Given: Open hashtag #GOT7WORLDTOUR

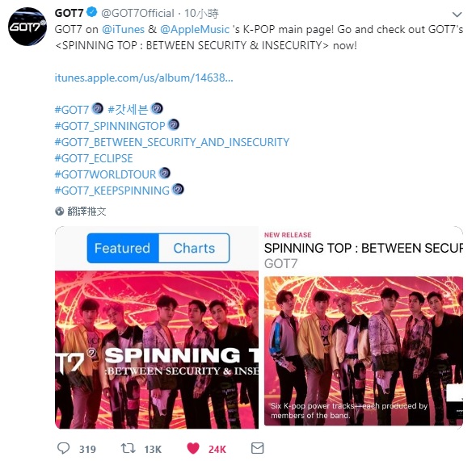Looking at the screenshot, I should tap(105, 174).
